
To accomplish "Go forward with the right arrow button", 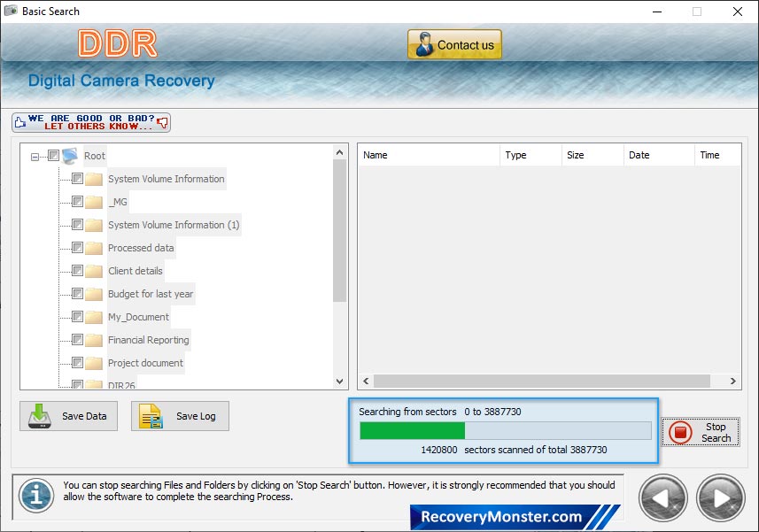I will 721,498.
